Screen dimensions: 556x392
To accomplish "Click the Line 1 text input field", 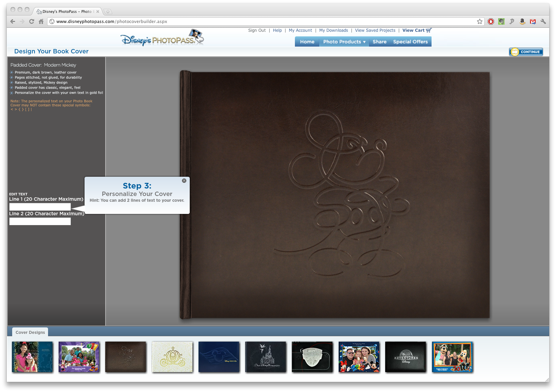I will point(40,207).
